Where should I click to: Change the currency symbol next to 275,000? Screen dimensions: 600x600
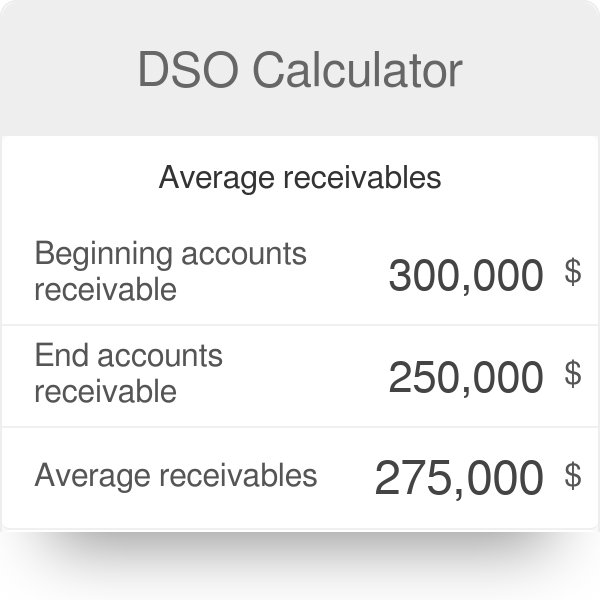573,476
